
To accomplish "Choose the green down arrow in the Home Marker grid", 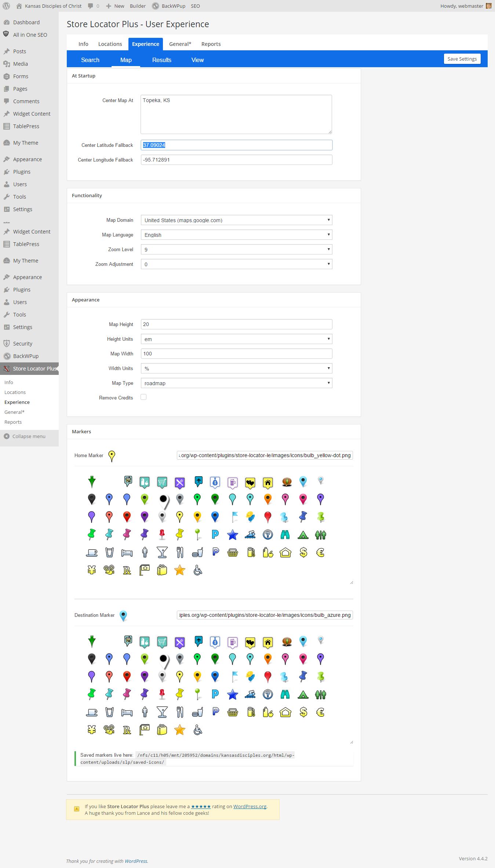I will click(92, 481).
